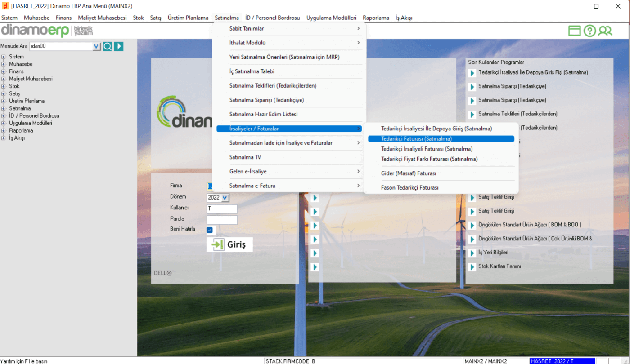This screenshot has width=630, height=364.
Task: Click arrow icon beside Öngörülen Standart Ürün Ağacı (Çok Ürünlü BOM
Action: (472, 239)
